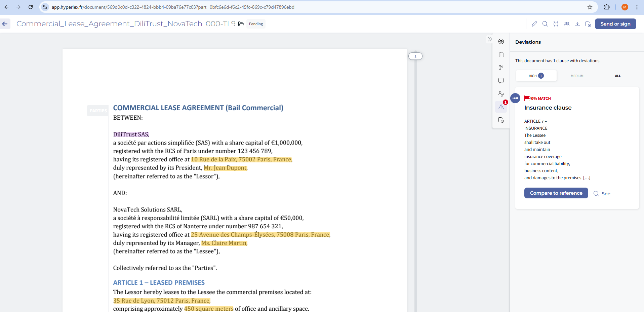Screen dimensions: 644x312
Task: Click the red flag on the deviation card
Action: (527, 98)
